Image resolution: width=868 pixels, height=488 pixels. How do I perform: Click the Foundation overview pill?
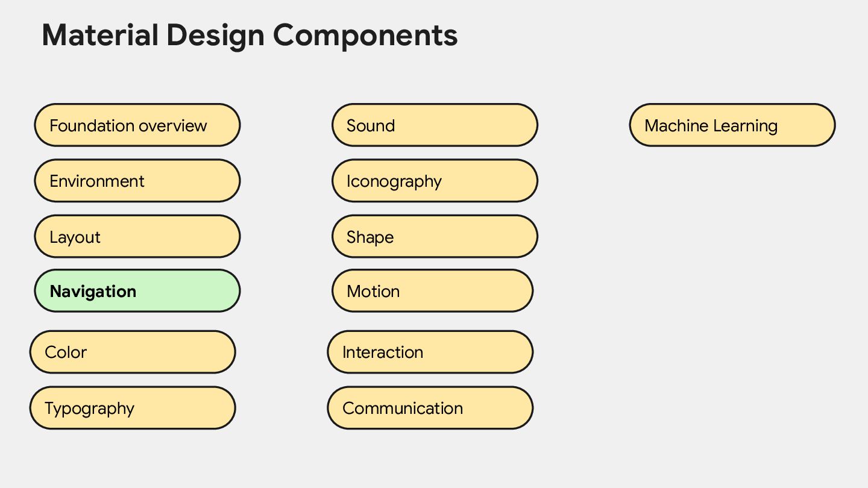pyautogui.click(x=137, y=125)
